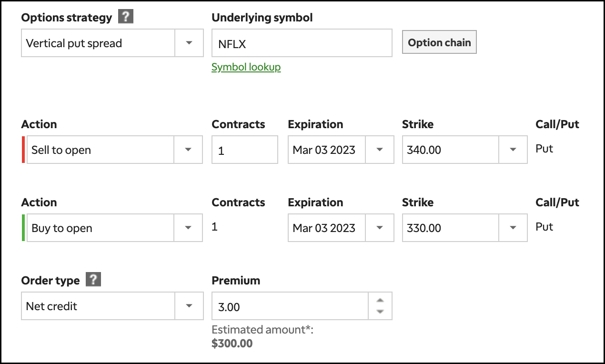Expand the Sell to open action dropdown
Image resolution: width=605 pixels, height=364 pixels.
188,150
